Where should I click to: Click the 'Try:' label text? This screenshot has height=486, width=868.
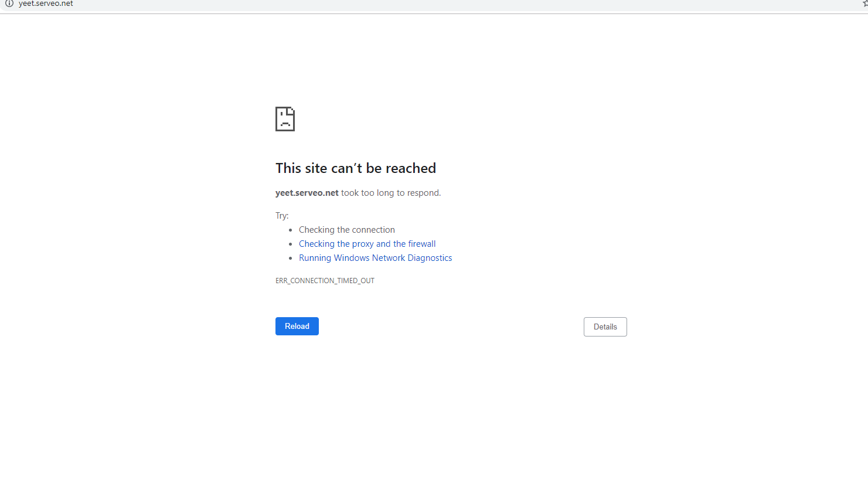point(282,216)
